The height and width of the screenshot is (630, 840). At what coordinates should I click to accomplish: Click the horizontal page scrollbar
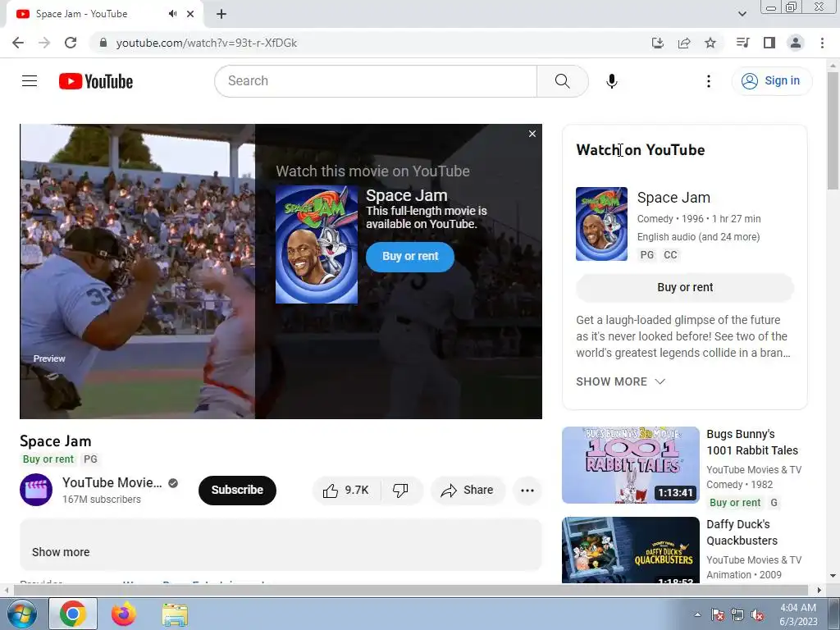[x=410, y=590]
